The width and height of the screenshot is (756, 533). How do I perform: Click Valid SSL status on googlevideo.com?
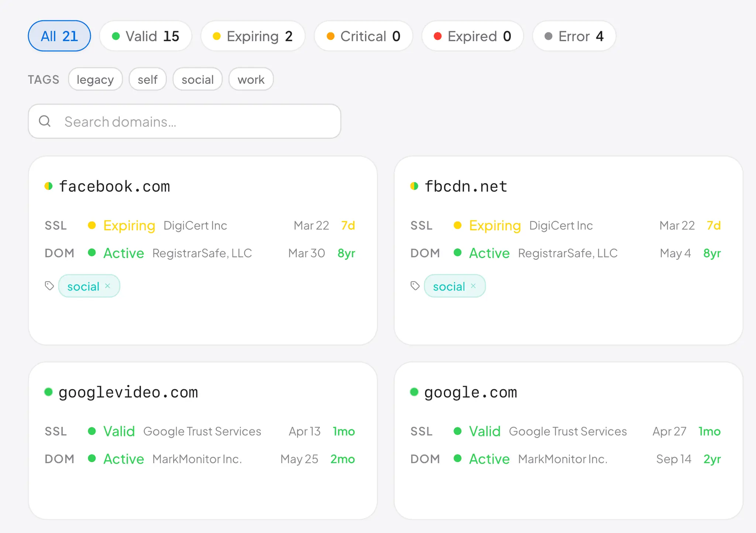(x=119, y=431)
